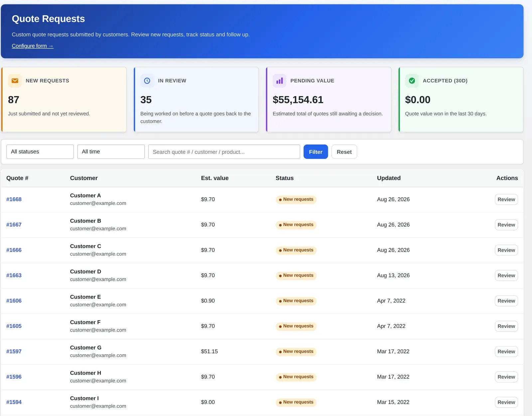The image size is (532, 416).
Task: Click the Status column header
Action: click(x=285, y=178)
